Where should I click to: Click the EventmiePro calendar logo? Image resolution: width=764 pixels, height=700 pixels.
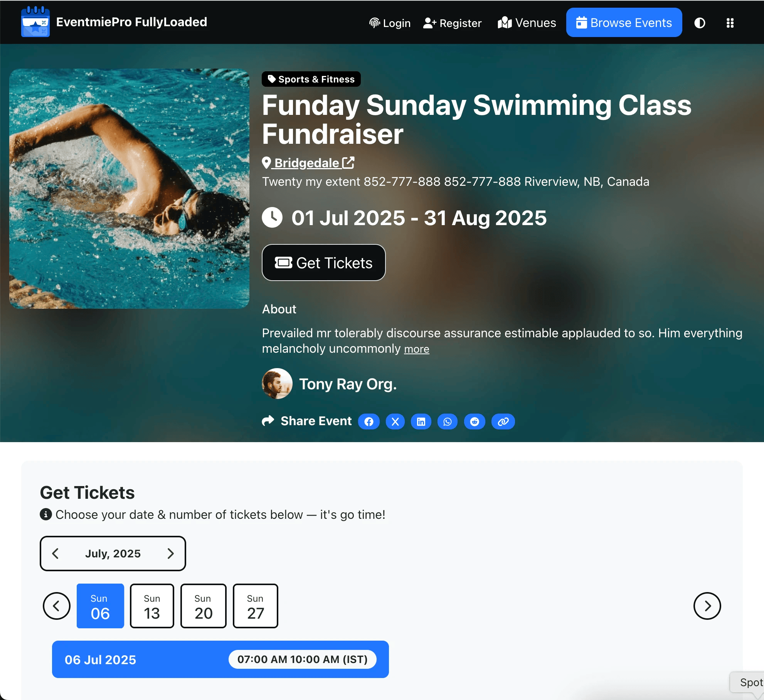35,22
